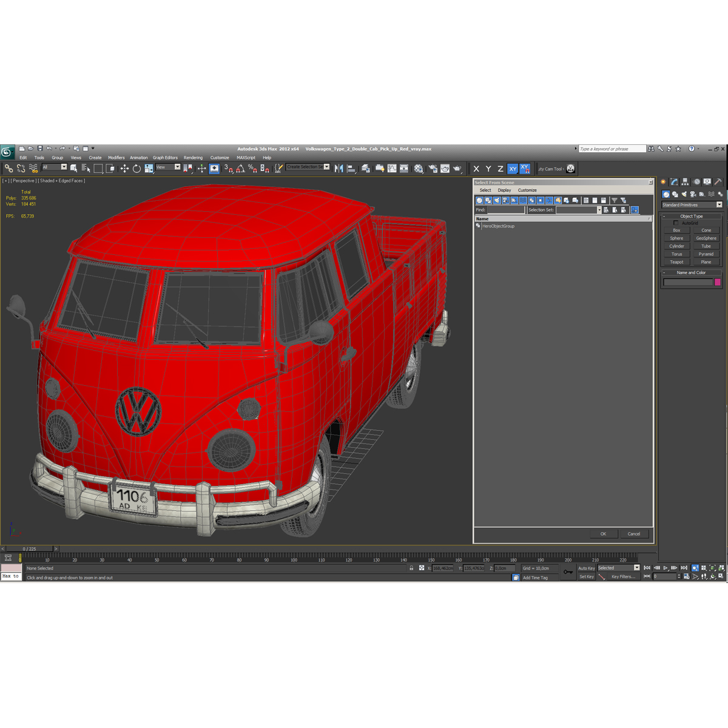Collapse the Object Type rollout

[692, 216]
